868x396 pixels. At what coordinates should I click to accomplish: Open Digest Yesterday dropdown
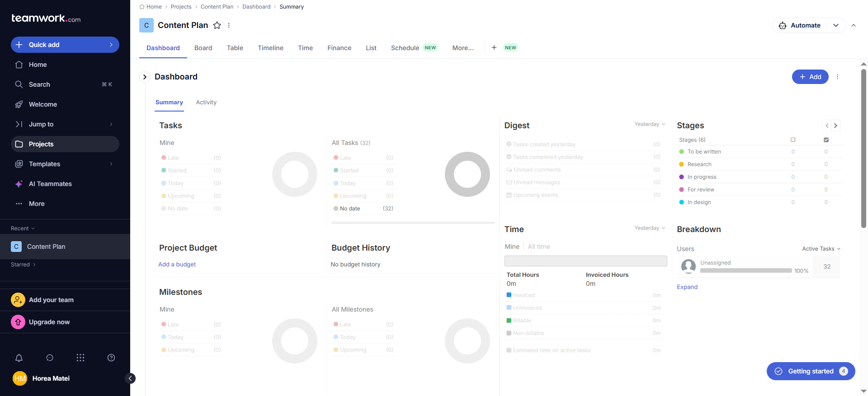[x=650, y=124]
